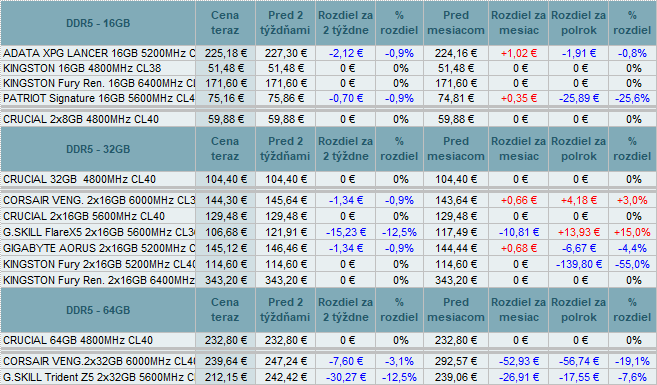This screenshot has width=657, height=385.
Task: Select CRUCIAL 32GB 4800MHz CL40 product cell
Action: [x=98, y=179]
